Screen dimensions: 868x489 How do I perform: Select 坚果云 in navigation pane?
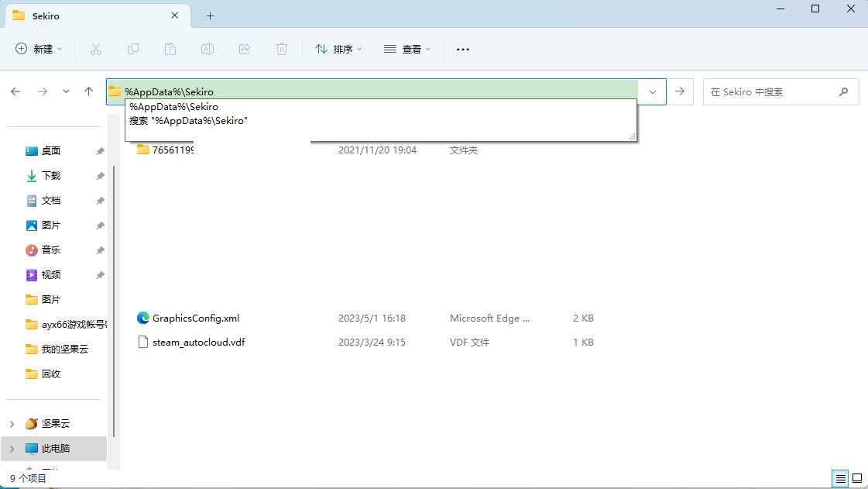click(x=55, y=424)
